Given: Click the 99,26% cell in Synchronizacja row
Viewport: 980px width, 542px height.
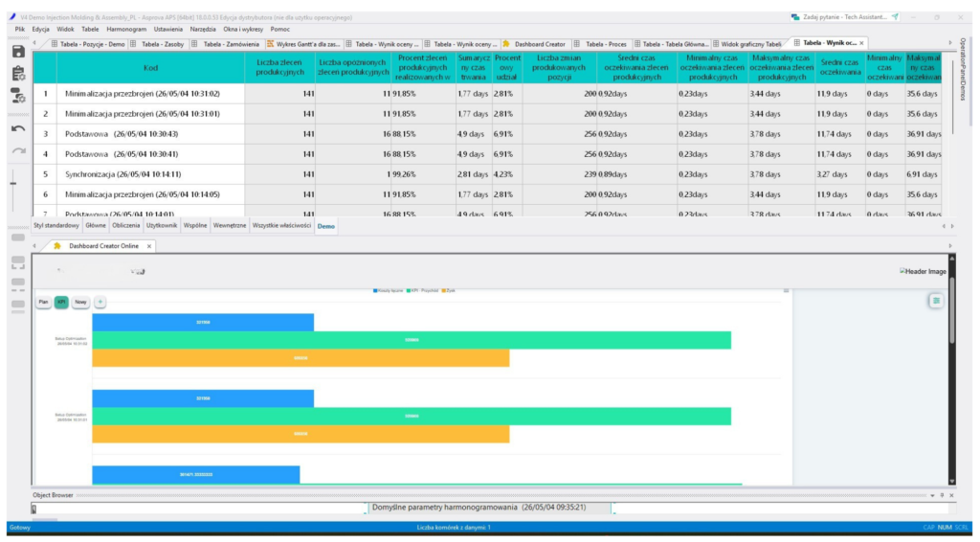Looking at the screenshot, I should pos(422,174).
